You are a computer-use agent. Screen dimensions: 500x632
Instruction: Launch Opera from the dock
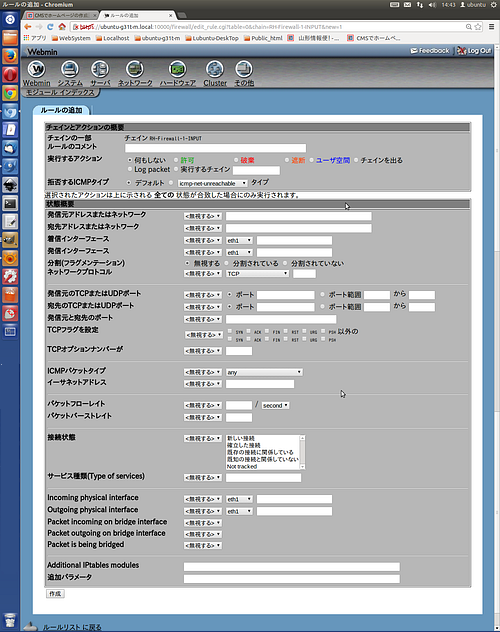[x=10, y=75]
